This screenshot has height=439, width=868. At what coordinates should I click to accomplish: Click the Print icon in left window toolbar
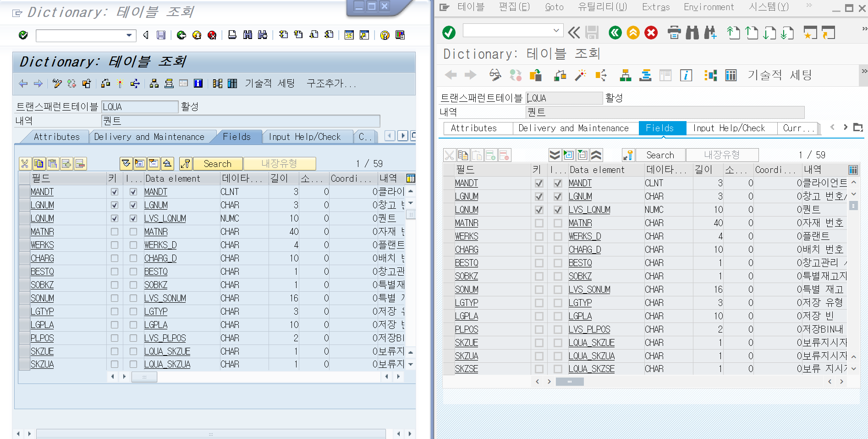pyautogui.click(x=232, y=35)
